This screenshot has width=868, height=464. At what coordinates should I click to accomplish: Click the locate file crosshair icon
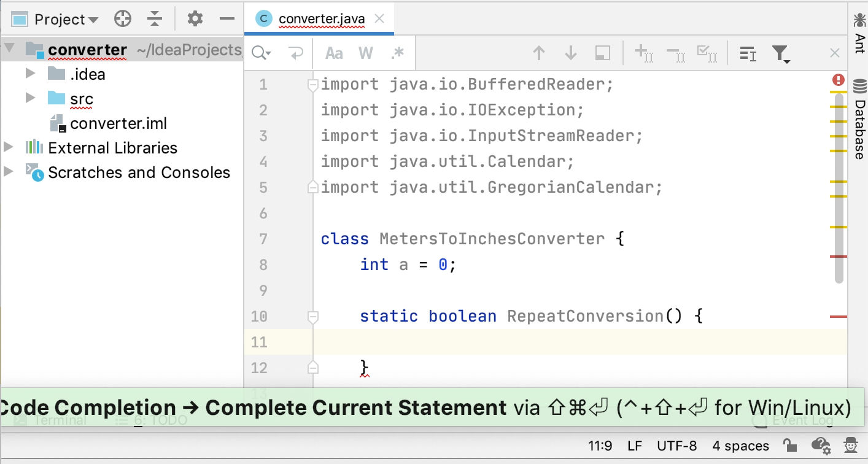click(x=123, y=19)
